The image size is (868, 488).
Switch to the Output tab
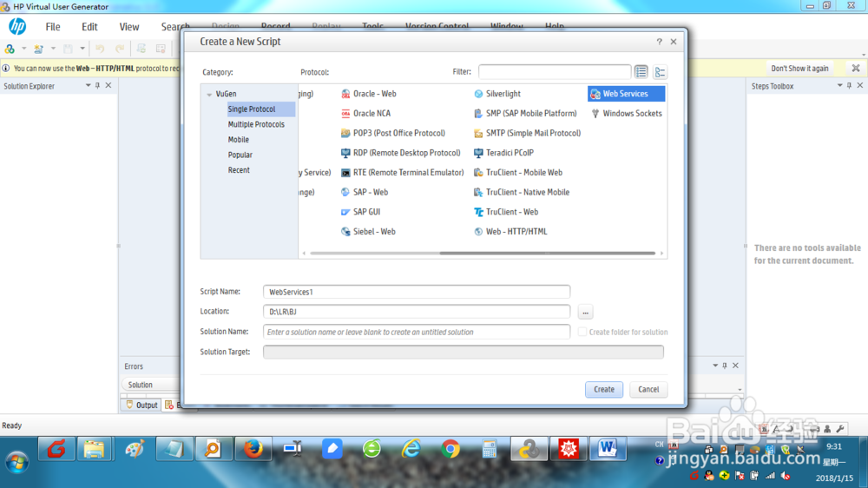[x=141, y=405]
